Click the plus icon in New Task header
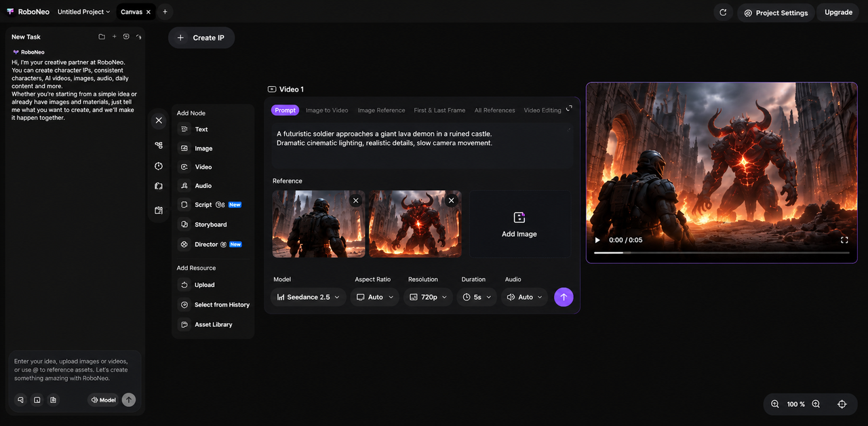Screen dimensions: 868x426 click(x=114, y=37)
